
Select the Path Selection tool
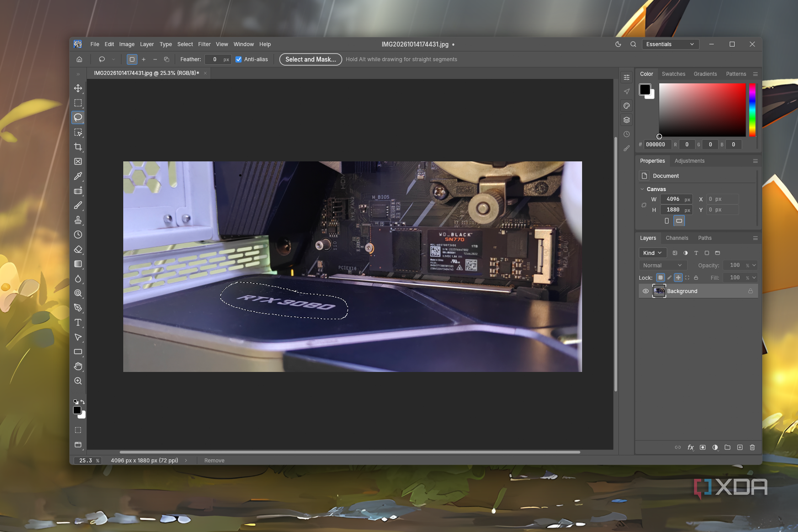click(78, 337)
